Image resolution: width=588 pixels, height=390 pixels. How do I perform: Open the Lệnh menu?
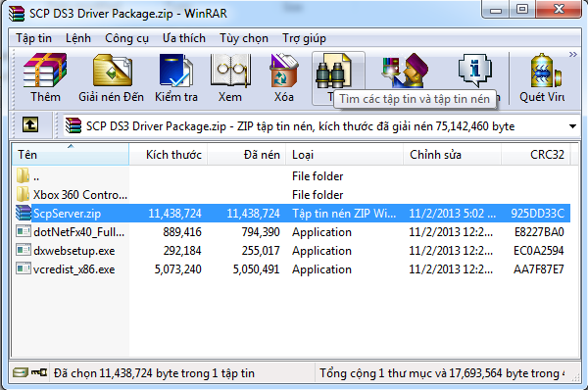pos(78,38)
